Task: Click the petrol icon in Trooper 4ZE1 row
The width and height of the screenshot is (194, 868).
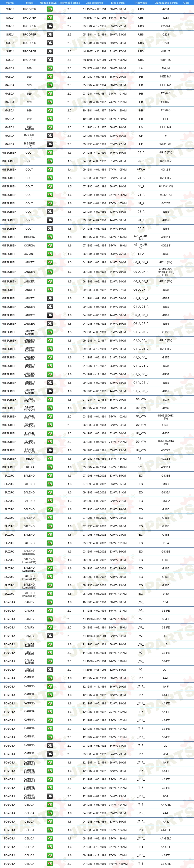Action: pyautogui.click(x=50, y=18)
